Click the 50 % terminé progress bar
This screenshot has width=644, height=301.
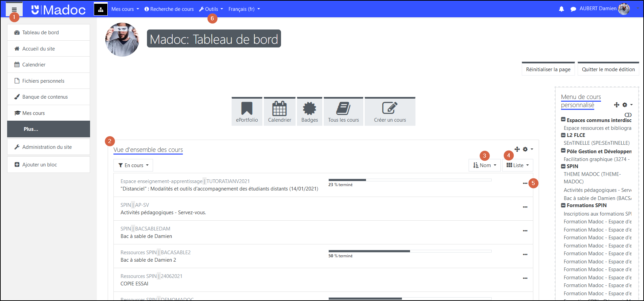point(410,251)
